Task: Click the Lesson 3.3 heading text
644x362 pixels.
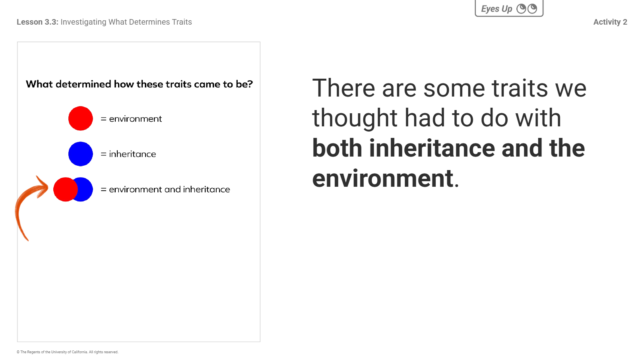Action: [x=37, y=22]
